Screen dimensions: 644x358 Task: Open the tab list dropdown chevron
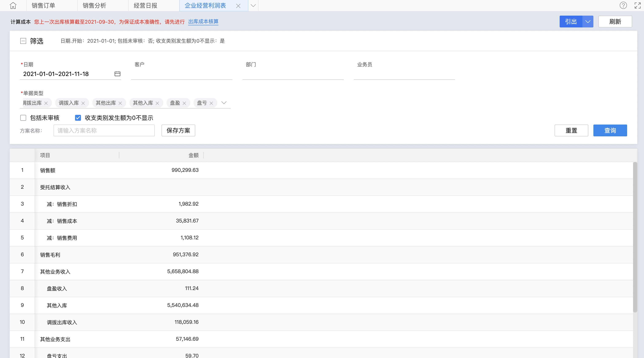[253, 5]
